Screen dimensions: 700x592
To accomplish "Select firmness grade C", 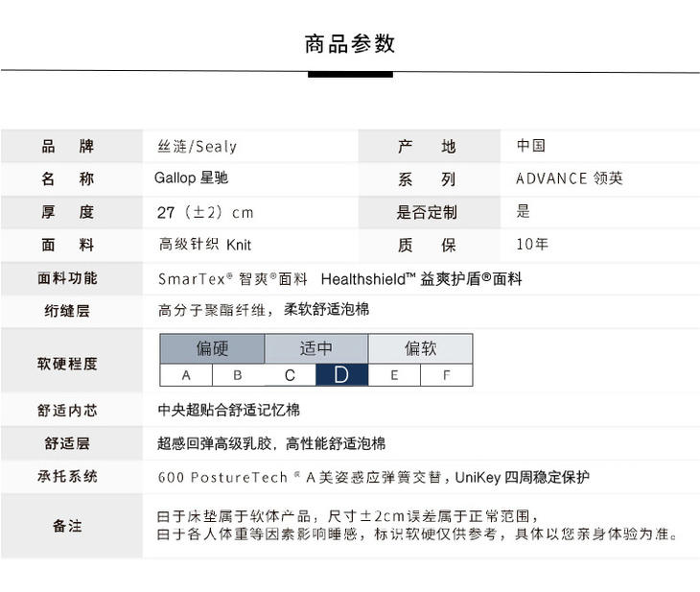I will tap(290, 375).
